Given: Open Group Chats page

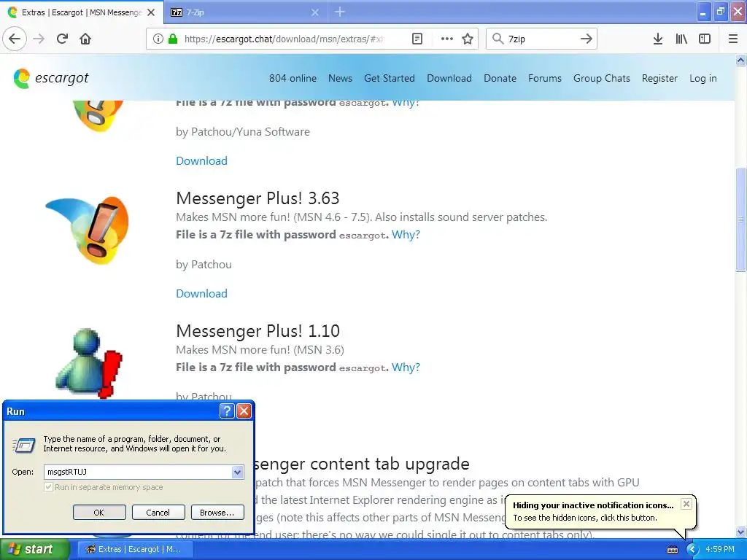Looking at the screenshot, I should (x=602, y=78).
